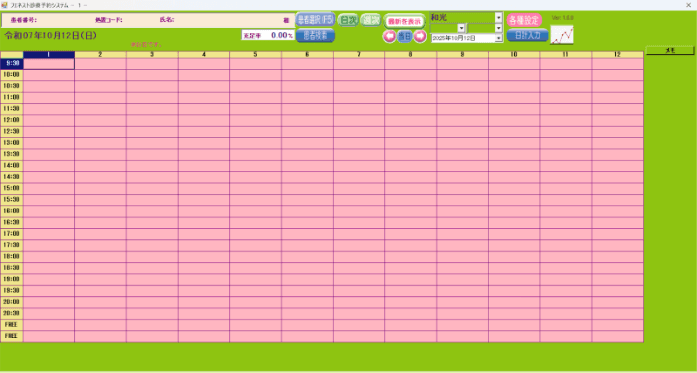The image size is (697, 373).
Task: Go to the next day with the right arrow
Action: (420, 36)
